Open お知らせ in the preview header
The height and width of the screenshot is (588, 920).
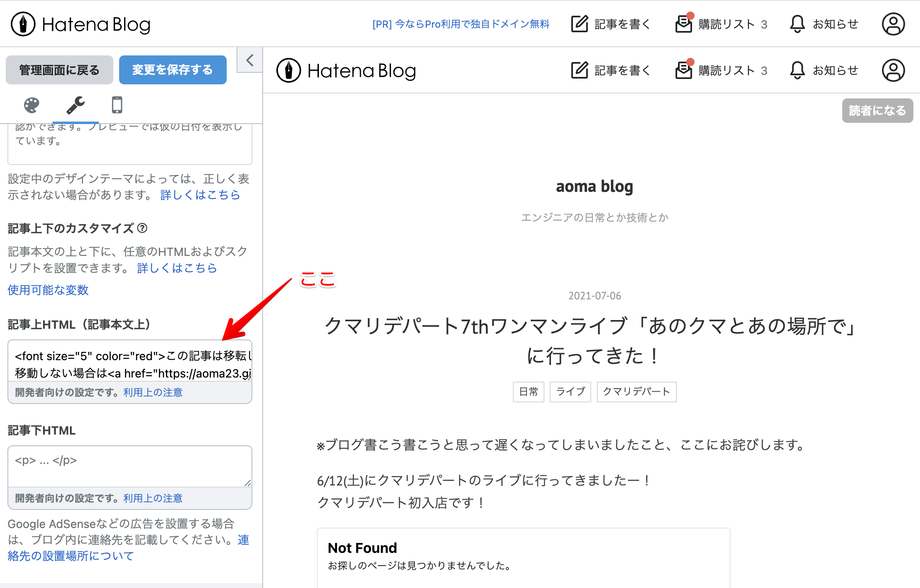pos(836,70)
